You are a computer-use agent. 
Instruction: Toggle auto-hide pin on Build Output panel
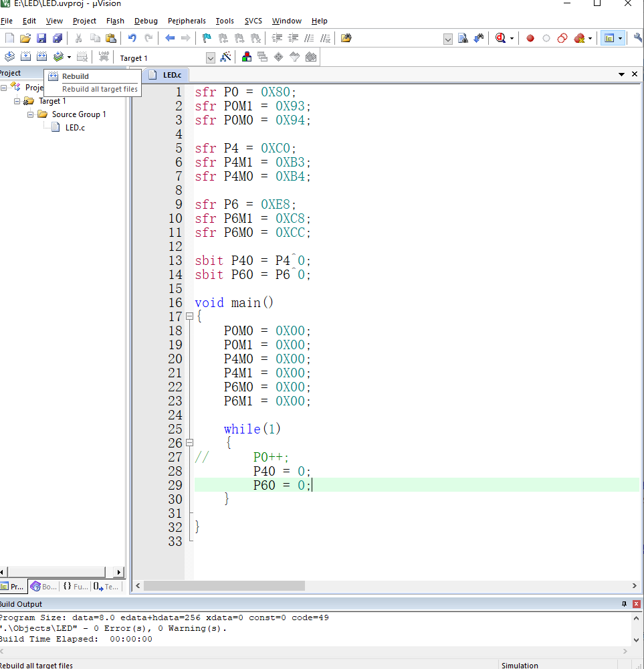coord(625,603)
